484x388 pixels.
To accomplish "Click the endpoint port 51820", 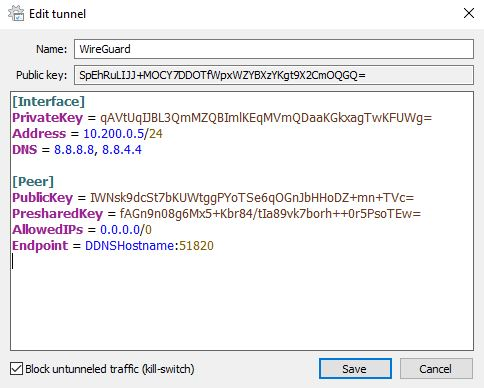I will tap(196, 246).
